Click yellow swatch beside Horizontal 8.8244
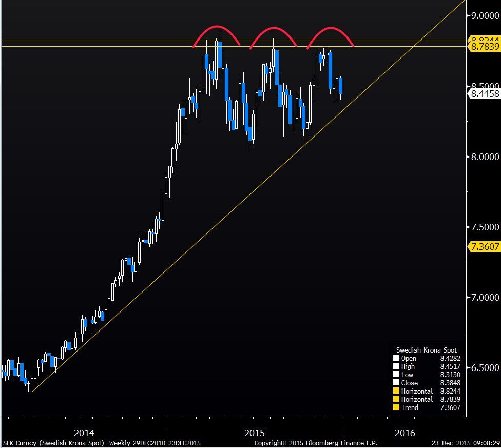 point(395,392)
